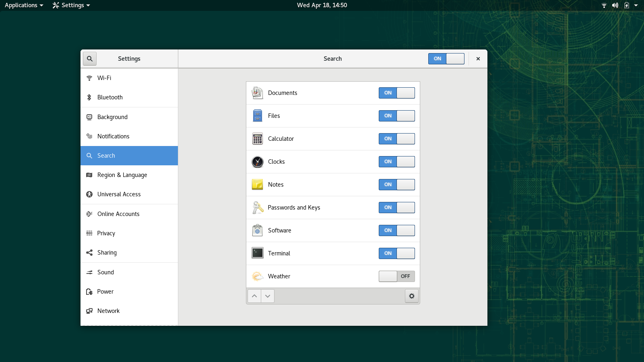This screenshot has width=644, height=362.
Task: Move selected item down with arrow button
Action: tap(268, 296)
